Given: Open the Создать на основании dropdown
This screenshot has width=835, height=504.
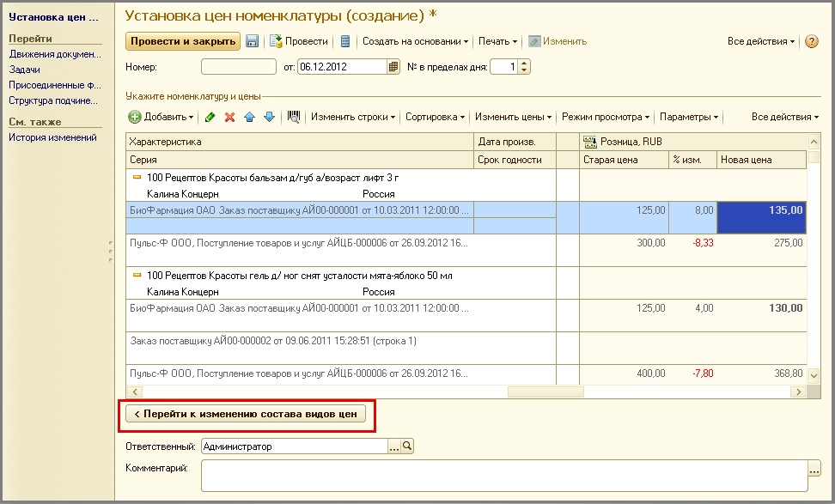Looking at the screenshot, I should (x=416, y=41).
